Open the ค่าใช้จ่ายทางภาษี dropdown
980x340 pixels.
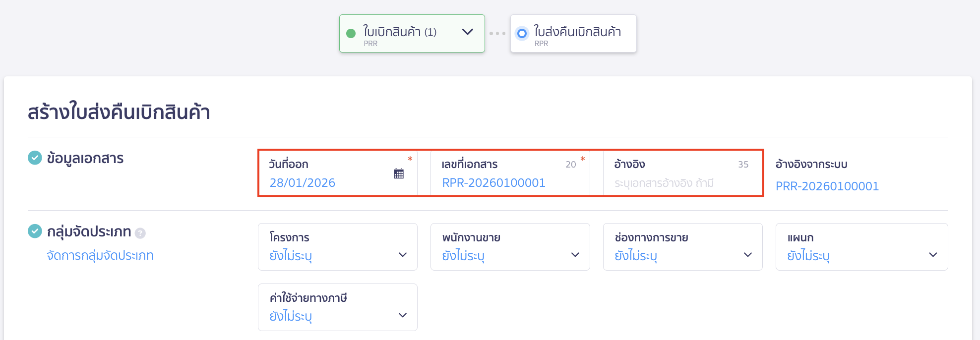[337, 307]
